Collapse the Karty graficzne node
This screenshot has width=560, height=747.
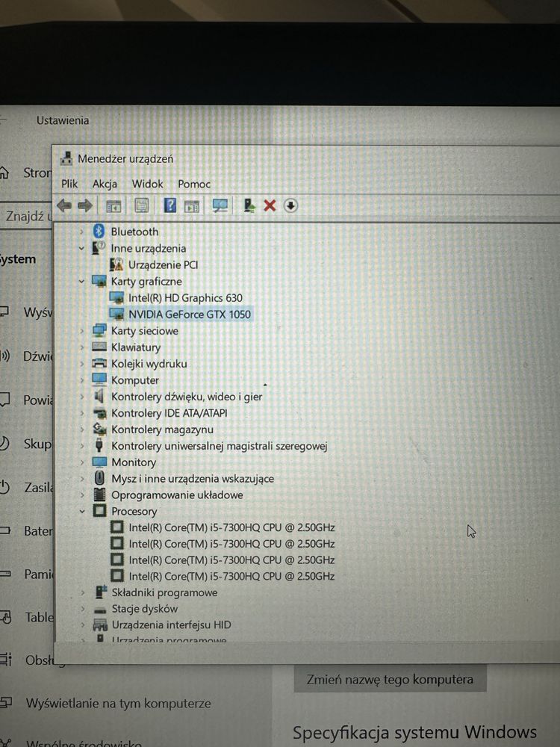point(81,281)
